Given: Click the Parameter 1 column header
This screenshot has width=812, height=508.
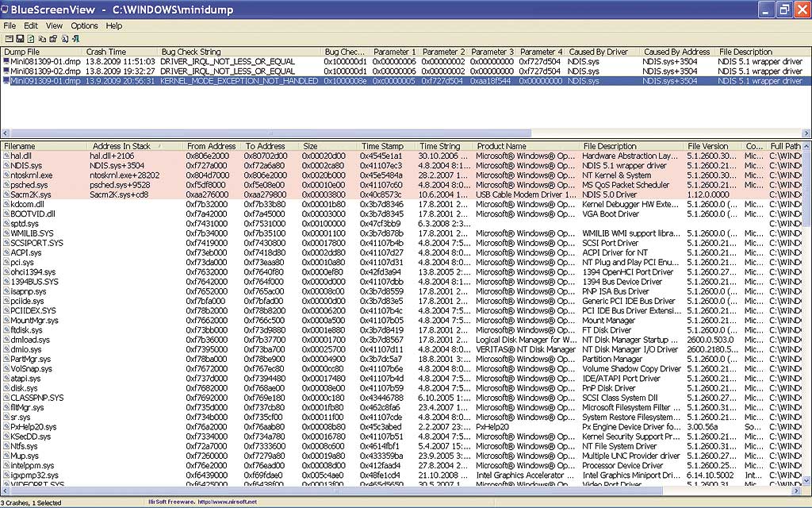Looking at the screenshot, I should coord(394,52).
